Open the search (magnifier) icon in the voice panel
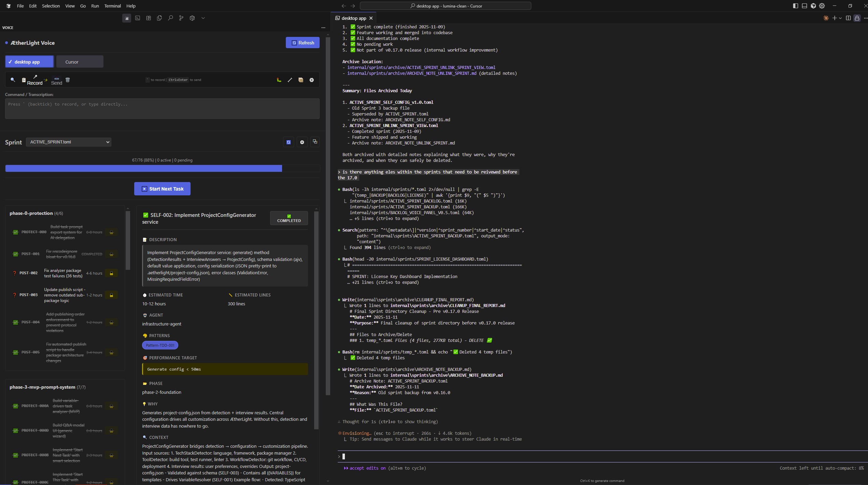The width and height of the screenshot is (868, 485). point(13,80)
